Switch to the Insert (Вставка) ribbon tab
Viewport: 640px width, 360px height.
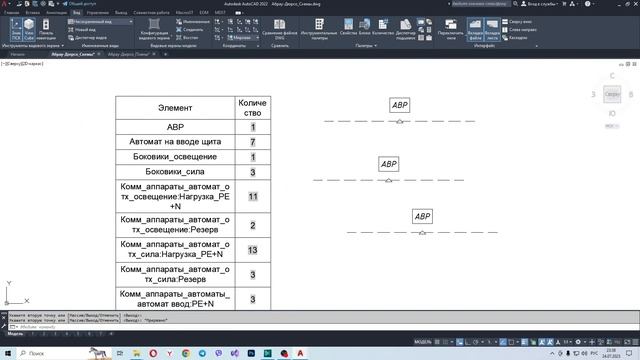click(33, 13)
